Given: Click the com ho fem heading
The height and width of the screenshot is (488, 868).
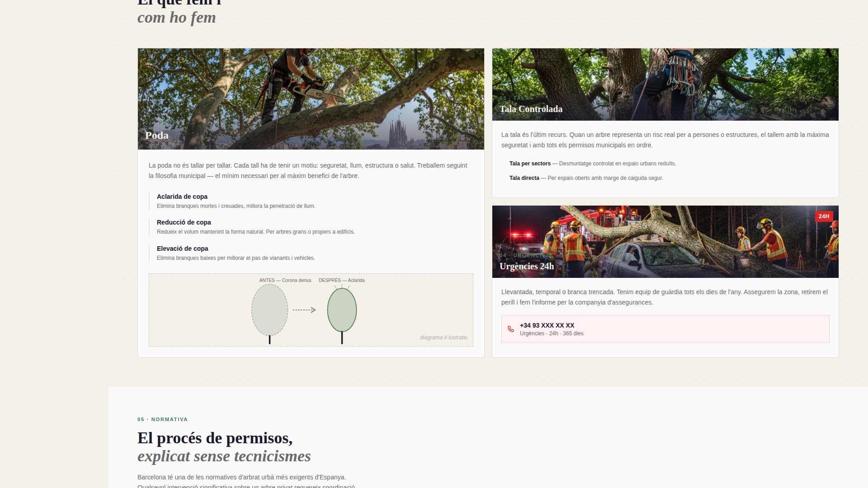Looking at the screenshot, I should (x=177, y=18).
